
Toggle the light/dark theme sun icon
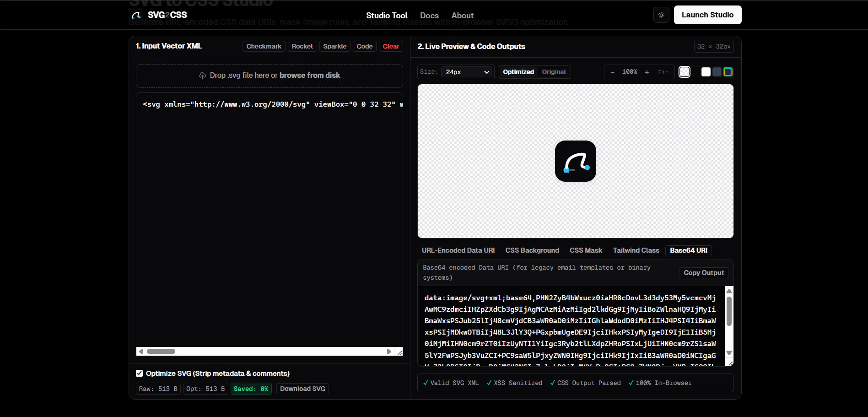click(x=661, y=15)
